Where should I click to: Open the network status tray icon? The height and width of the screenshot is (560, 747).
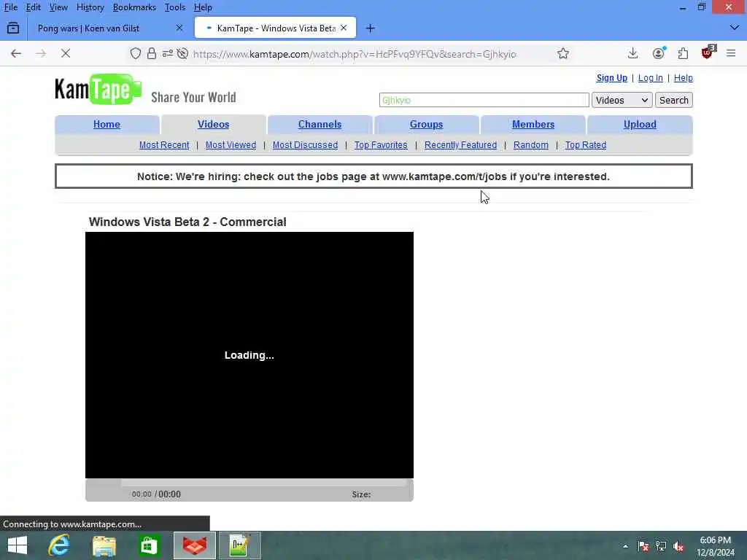tap(661, 546)
